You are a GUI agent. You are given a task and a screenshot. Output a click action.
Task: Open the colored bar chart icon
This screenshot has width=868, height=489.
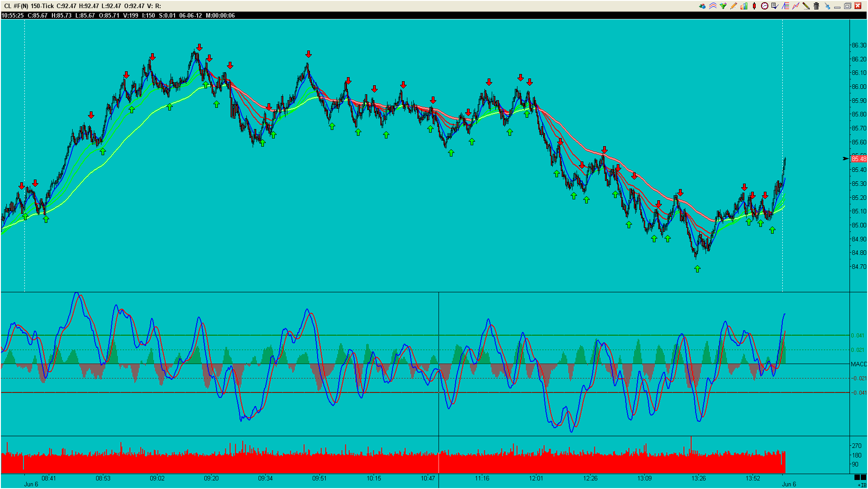tap(744, 6)
